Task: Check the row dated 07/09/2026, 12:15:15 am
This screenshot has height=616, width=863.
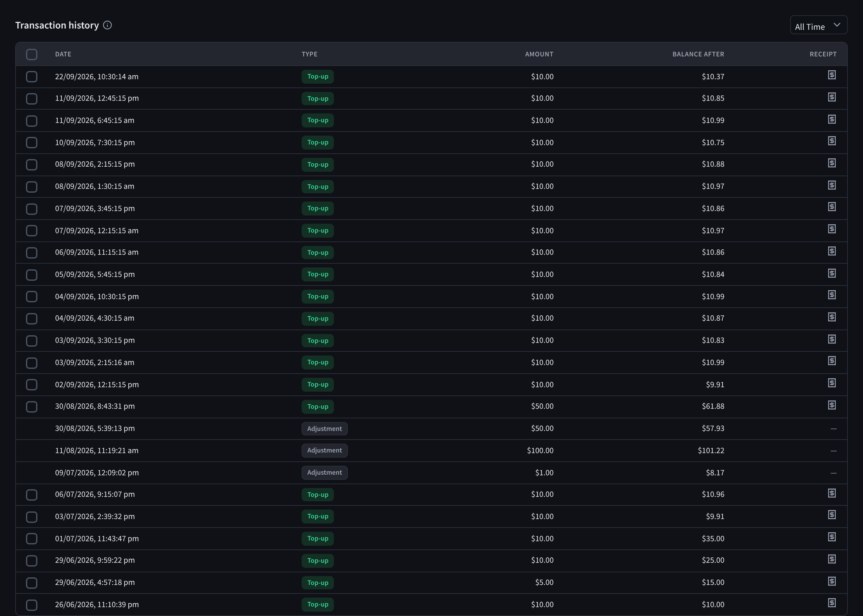Action: 31,231
